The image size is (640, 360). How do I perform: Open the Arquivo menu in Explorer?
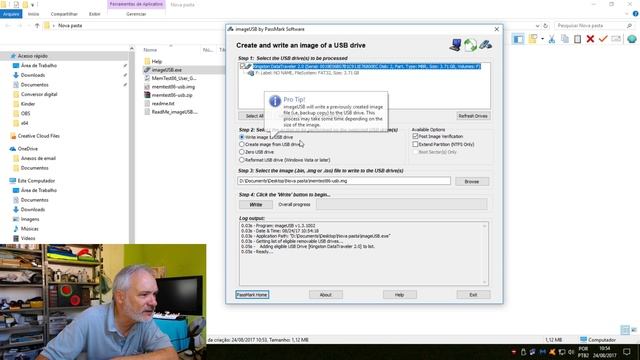pyautogui.click(x=11, y=14)
